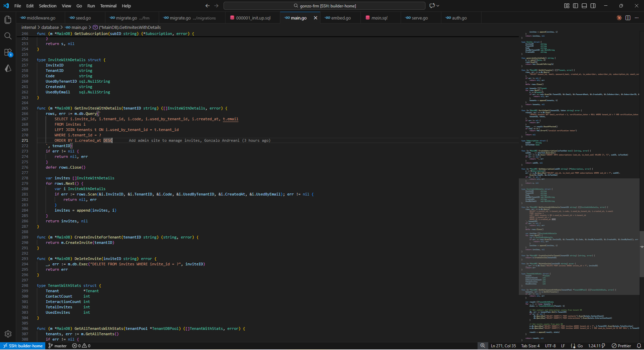Split the editor using the split icon
Image resolution: width=644 pixels, height=350 pixels.
pos(628,18)
